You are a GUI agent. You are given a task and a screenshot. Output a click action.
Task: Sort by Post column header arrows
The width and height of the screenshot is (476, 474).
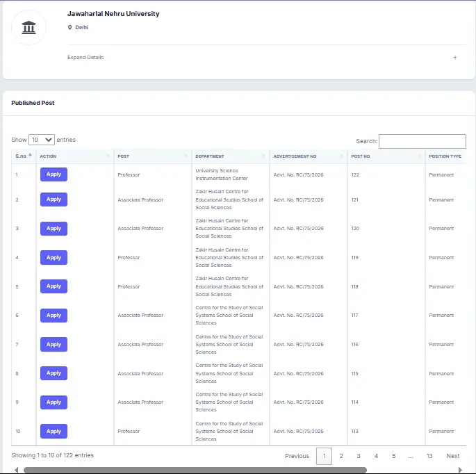point(186,156)
